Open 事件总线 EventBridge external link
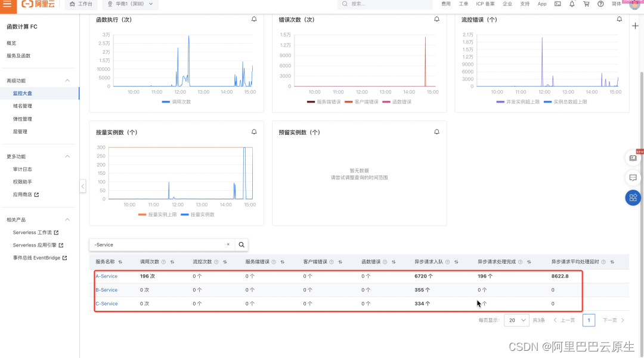 pos(39,258)
